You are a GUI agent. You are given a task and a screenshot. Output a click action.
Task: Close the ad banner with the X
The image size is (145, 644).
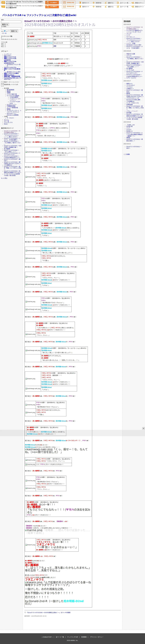pos(143,429)
